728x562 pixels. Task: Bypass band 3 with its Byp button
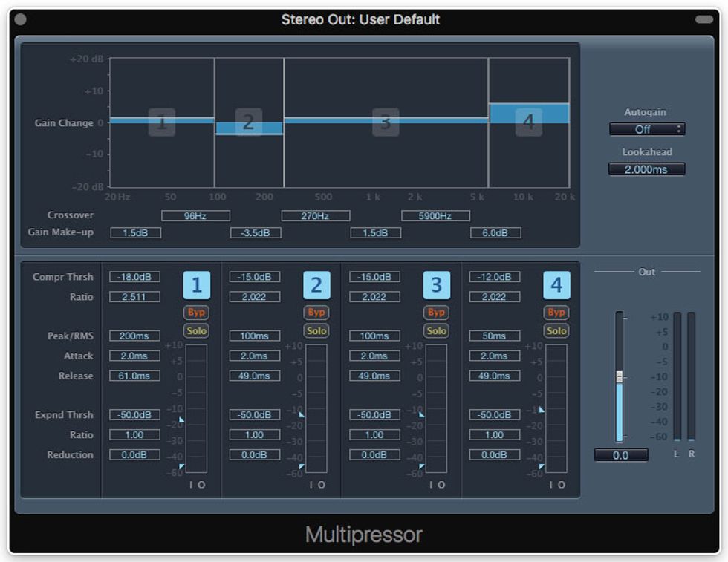coord(437,313)
